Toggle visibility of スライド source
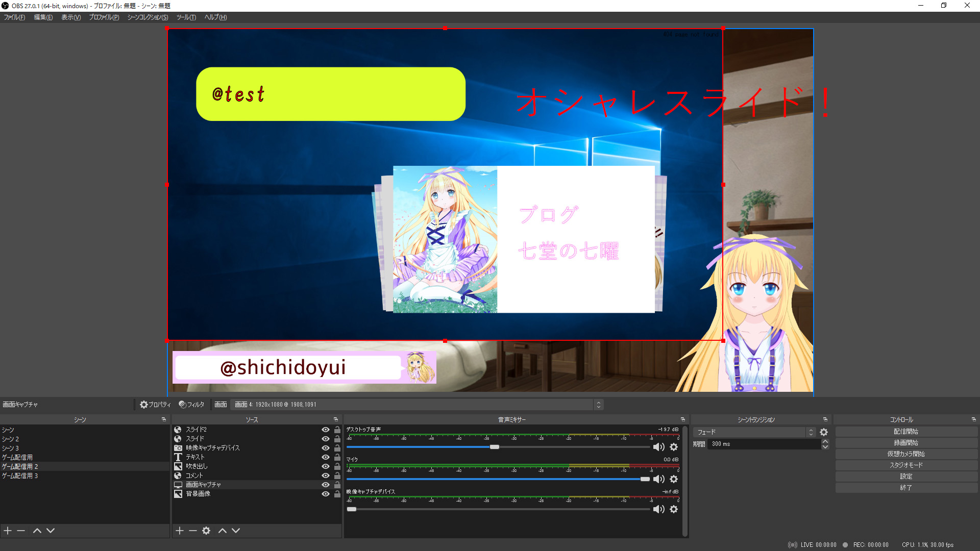980x551 pixels. 326,439
